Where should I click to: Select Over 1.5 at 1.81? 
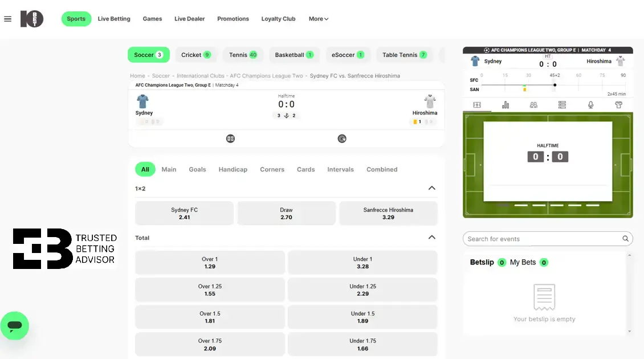click(210, 317)
